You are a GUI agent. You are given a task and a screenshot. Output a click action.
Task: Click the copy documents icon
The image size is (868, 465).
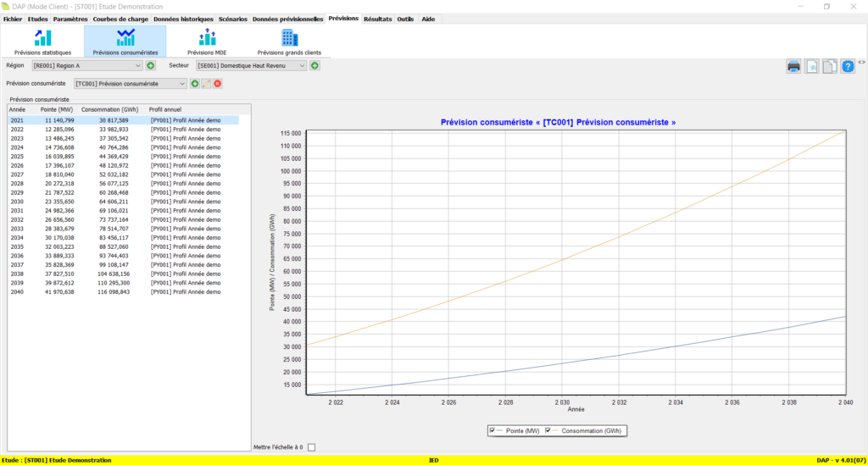coord(829,66)
